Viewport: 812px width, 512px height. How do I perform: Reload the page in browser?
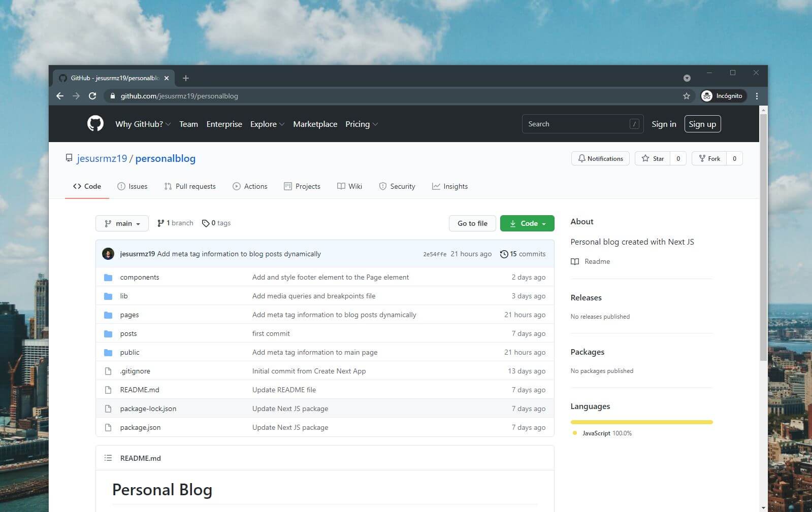(92, 96)
